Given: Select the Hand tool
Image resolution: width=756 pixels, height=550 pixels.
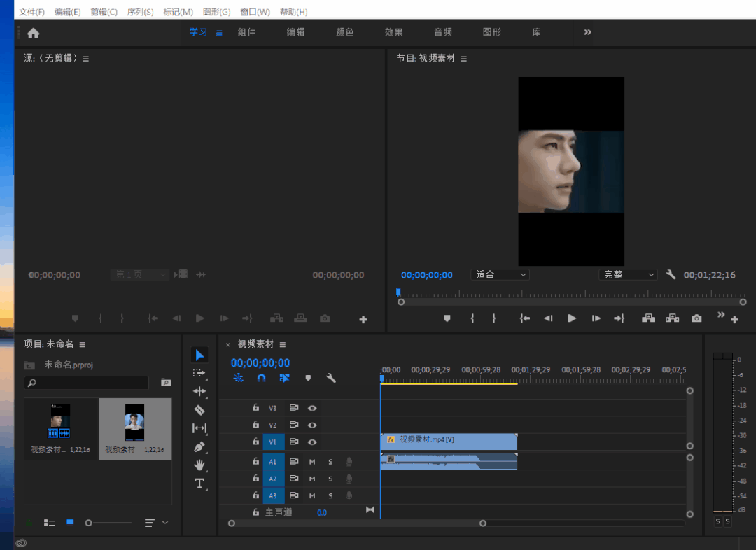Looking at the screenshot, I should (x=199, y=465).
